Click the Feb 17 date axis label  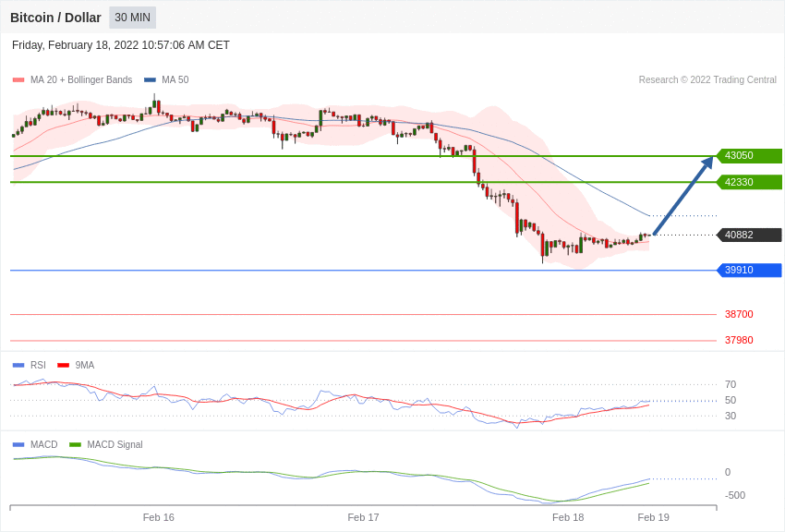(x=363, y=517)
